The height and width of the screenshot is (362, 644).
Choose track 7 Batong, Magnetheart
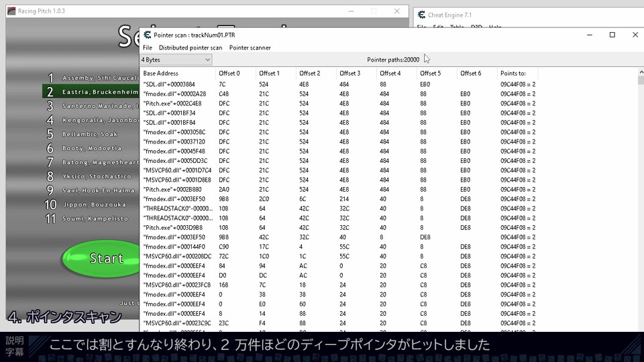91,162
